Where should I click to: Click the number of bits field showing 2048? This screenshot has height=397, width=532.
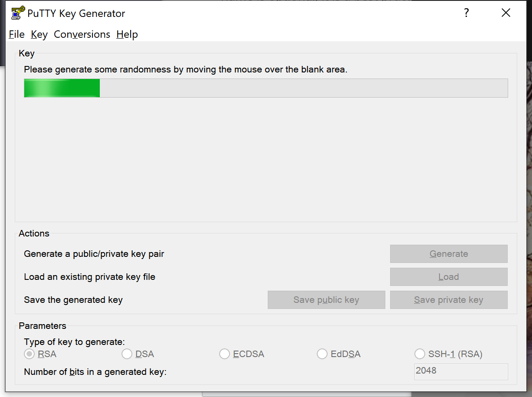pyautogui.click(x=461, y=371)
